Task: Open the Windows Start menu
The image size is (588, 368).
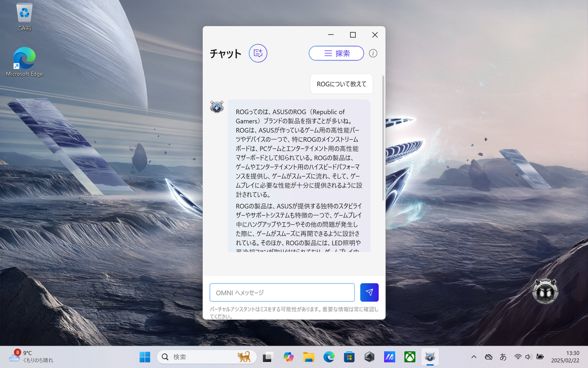Action: pyautogui.click(x=145, y=357)
